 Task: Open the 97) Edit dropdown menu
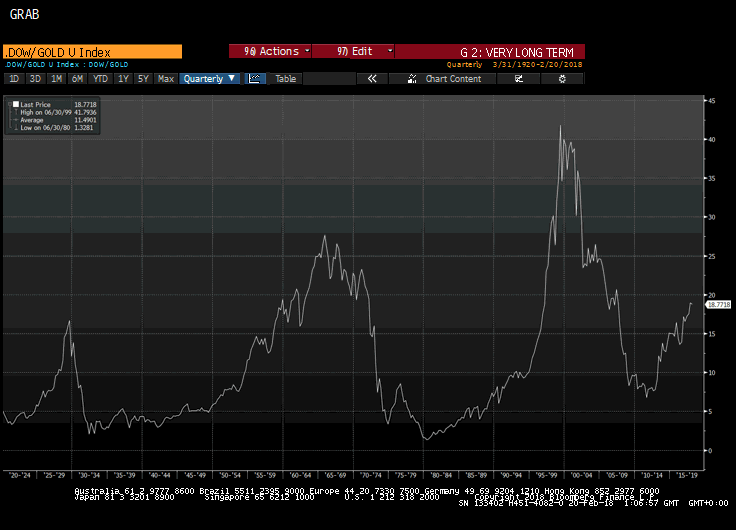[353, 51]
